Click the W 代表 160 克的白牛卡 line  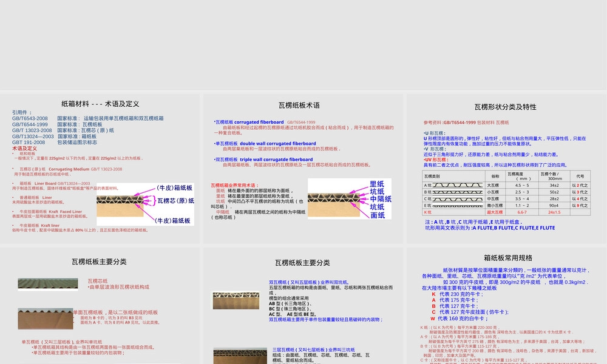pyautogui.click(x=459, y=318)
